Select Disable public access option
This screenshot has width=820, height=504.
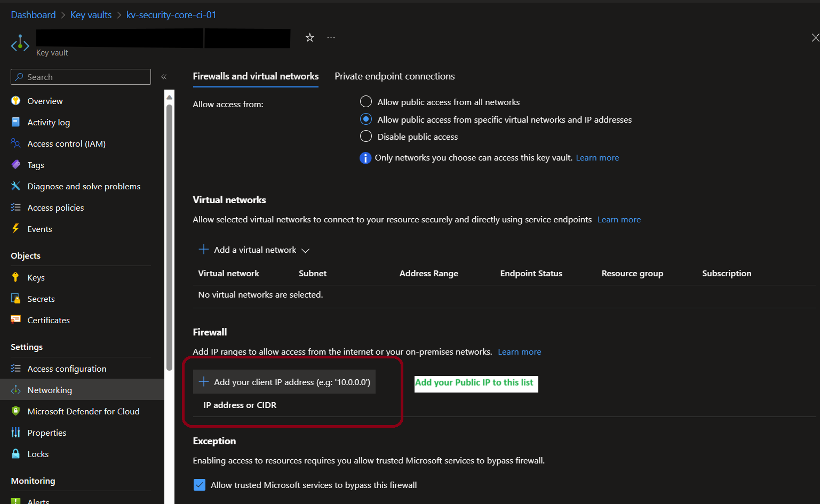click(x=366, y=137)
